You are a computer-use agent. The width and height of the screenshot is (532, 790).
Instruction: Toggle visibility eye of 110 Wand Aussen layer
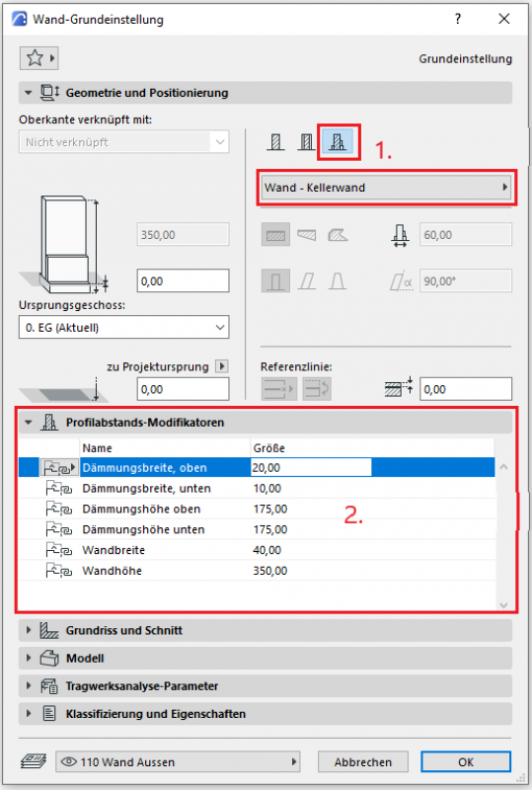68,761
